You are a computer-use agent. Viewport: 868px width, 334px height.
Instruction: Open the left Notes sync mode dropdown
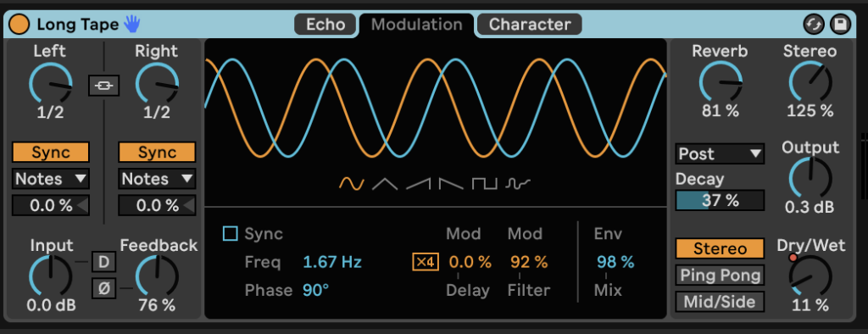pos(50,179)
